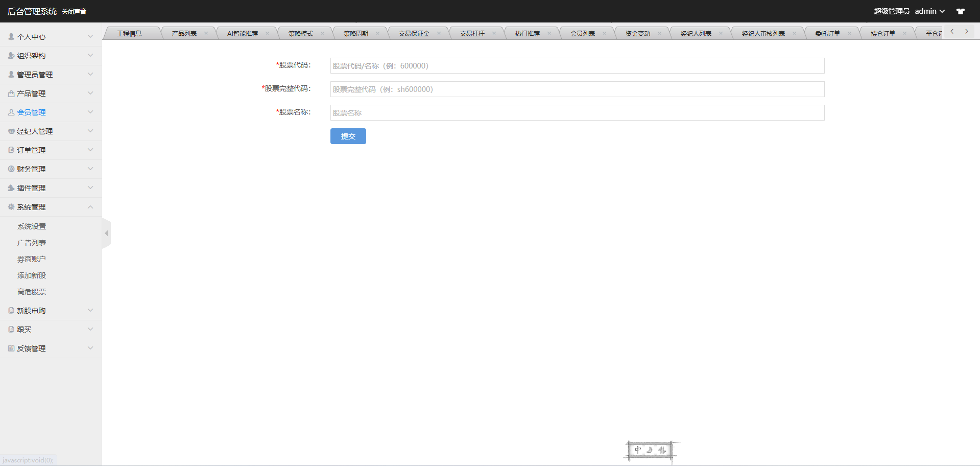Close the 会员列表 tab using its X
This screenshot has width=980, height=466.
pyautogui.click(x=604, y=34)
